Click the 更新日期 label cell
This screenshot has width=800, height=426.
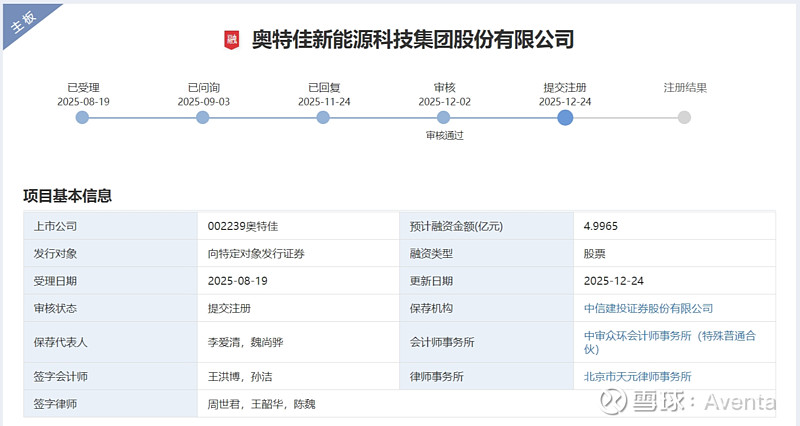[487, 281]
